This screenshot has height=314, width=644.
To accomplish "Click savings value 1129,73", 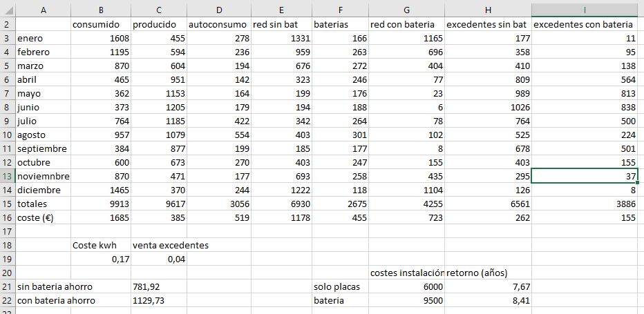I will tap(159, 300).
